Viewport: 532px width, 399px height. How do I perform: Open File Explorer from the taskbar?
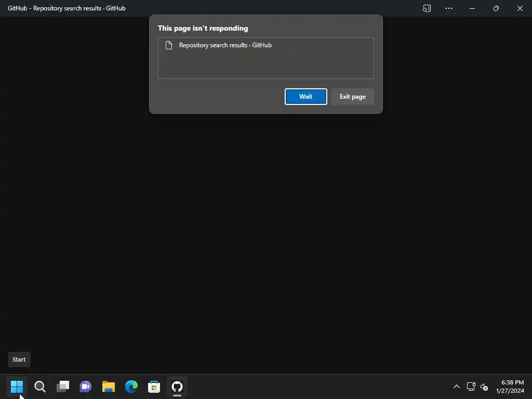pos(109,387)
